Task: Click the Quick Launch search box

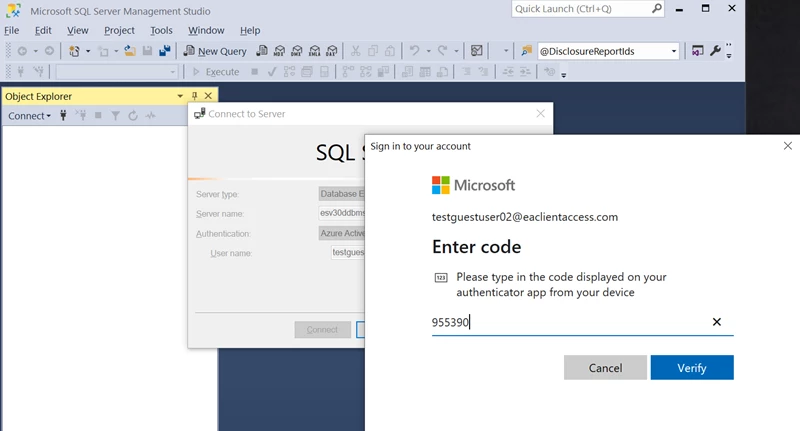Action: click(588, 9)
